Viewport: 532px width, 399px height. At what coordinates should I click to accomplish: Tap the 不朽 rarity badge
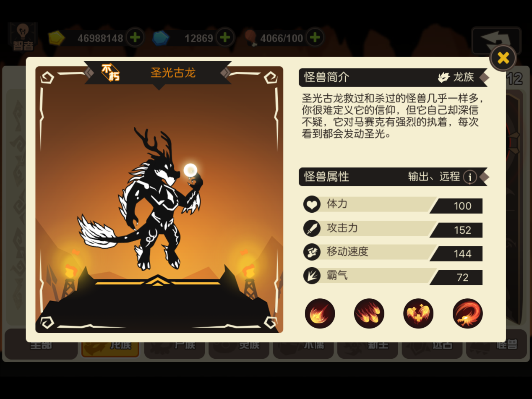[x=111, y=73]
